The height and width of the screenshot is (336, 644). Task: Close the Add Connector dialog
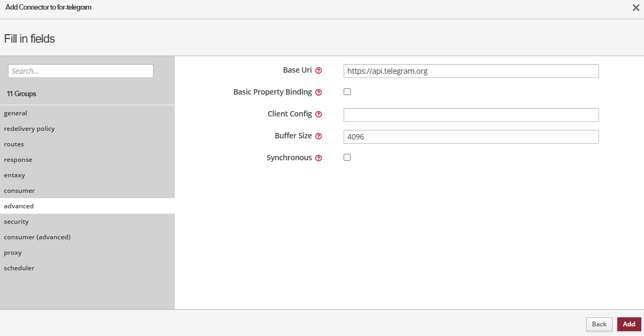click(x=635, y=7)
